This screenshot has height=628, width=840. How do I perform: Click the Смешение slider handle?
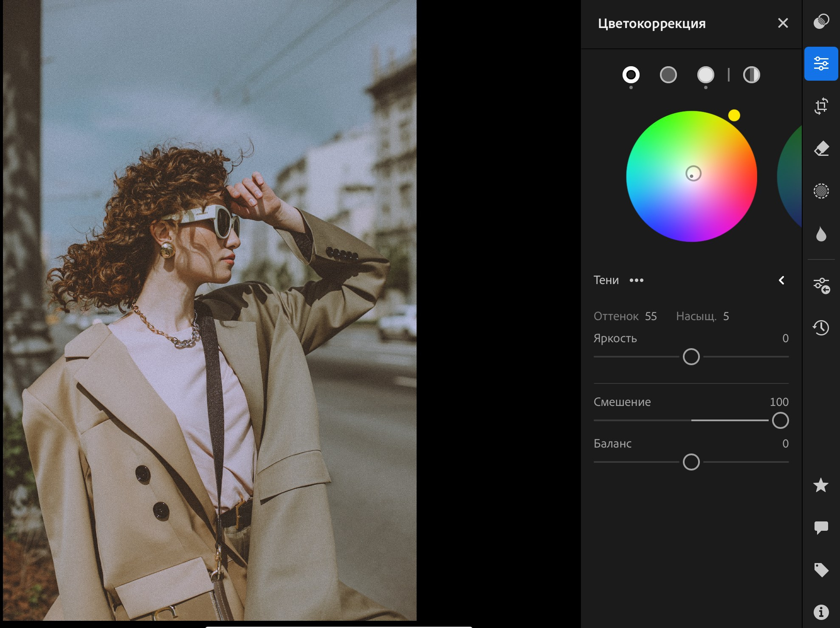click(780, 420)
